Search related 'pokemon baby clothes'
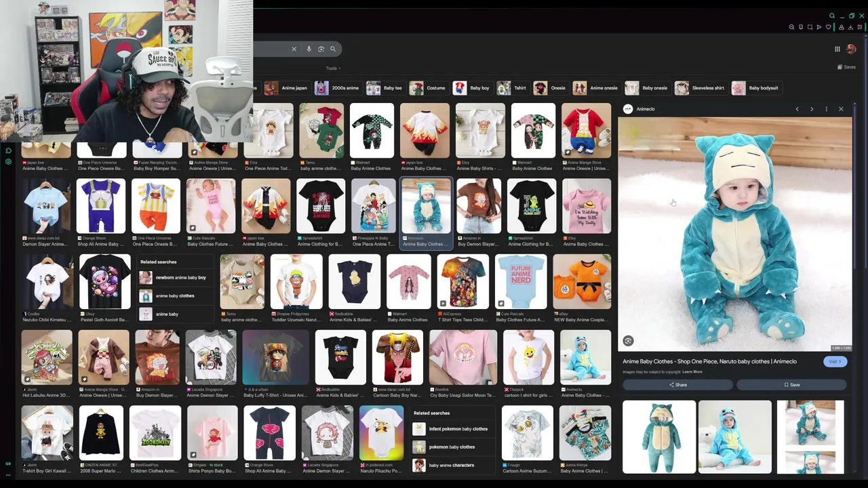The image size is (868, 488). click(x=451, y=447)
